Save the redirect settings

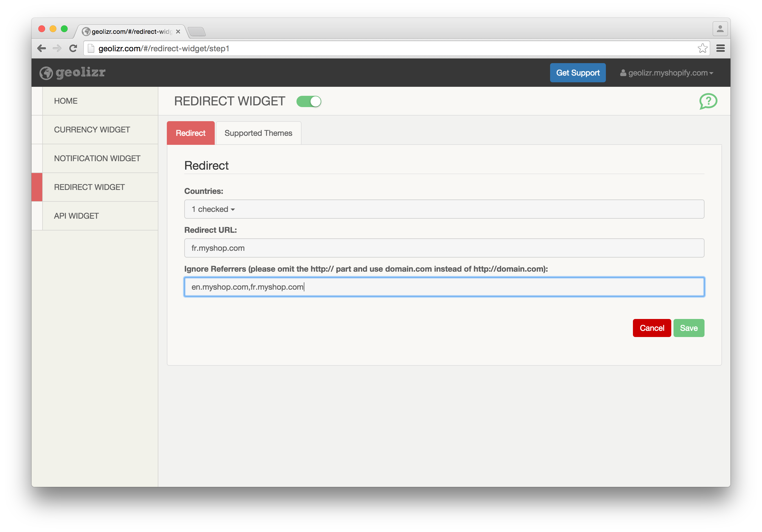(x=688, y=328)
